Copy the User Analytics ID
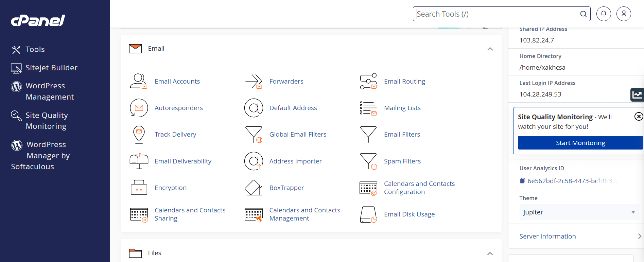This screenshot has width=644, height=262. 523,181
